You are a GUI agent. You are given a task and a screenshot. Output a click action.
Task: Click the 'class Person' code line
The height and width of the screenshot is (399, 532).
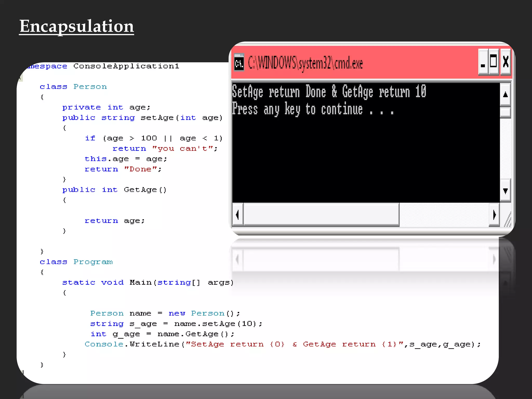click(73, 87)
